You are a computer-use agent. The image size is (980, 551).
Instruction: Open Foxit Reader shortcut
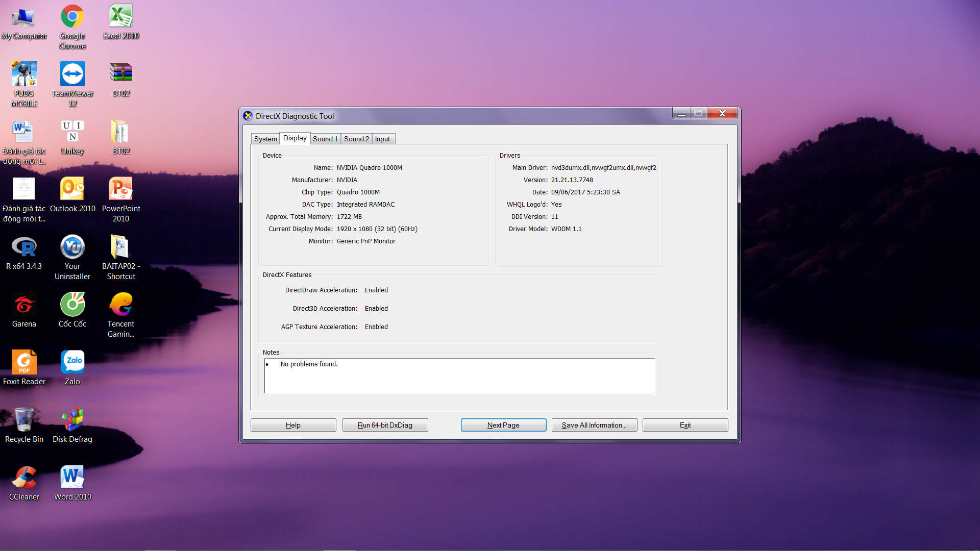(24, 367)
